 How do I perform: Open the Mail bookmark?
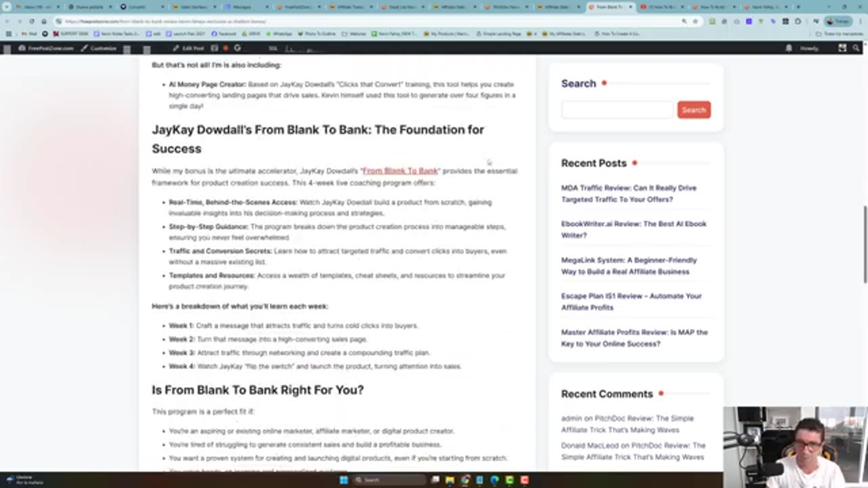(x=29, y=33)
